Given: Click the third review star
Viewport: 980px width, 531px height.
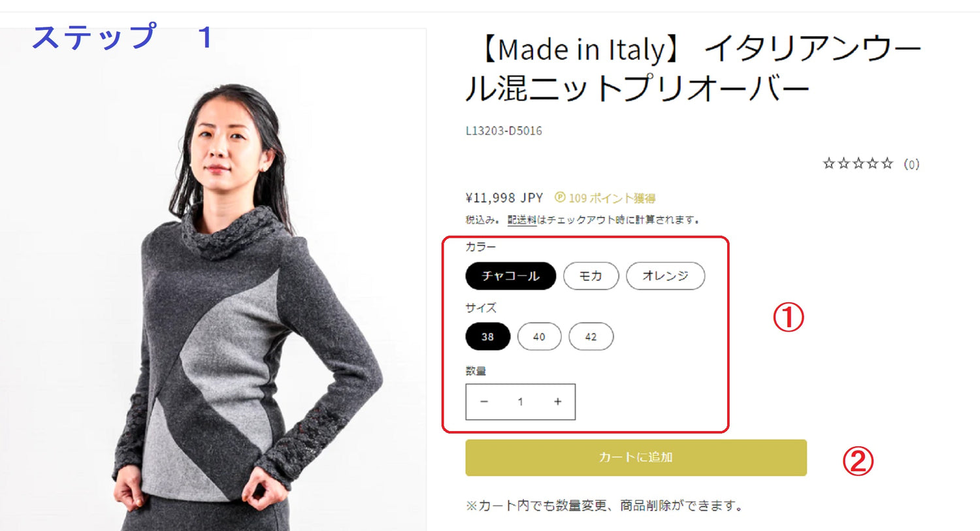Looking at the screenshot, I should pyautogui.click(x=857, y=163).
